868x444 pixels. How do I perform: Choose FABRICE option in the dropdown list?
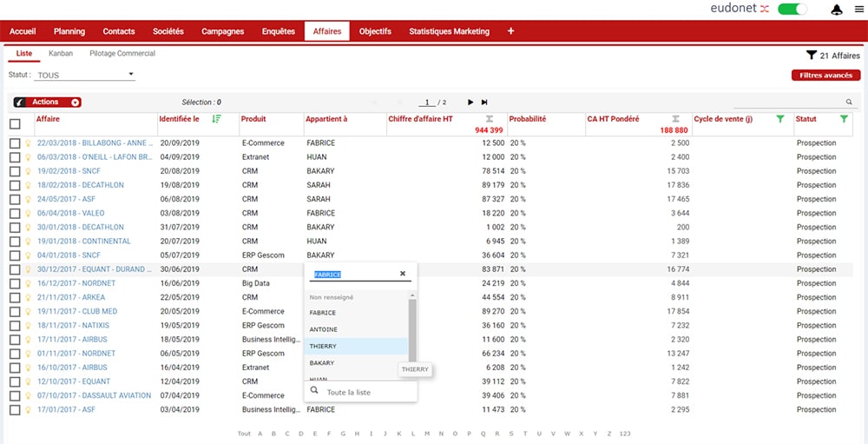click(356, 313)
